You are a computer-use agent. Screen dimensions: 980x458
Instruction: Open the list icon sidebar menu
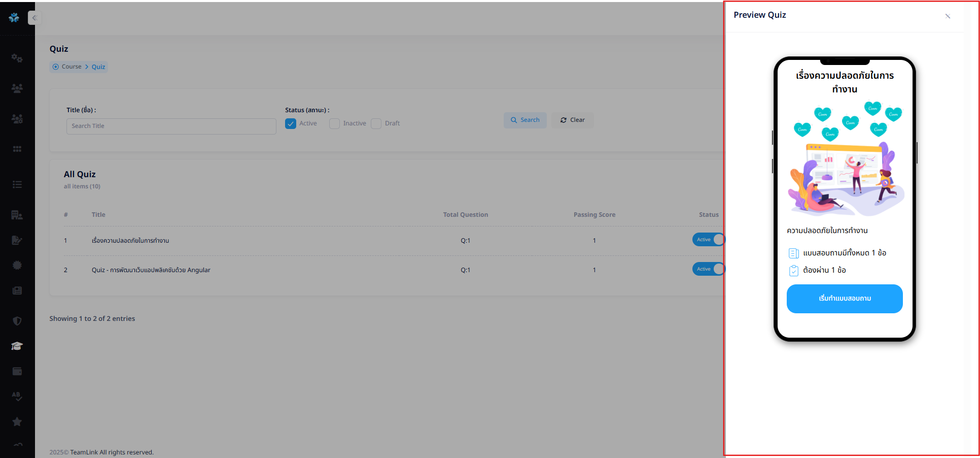(x=17, y=184)
